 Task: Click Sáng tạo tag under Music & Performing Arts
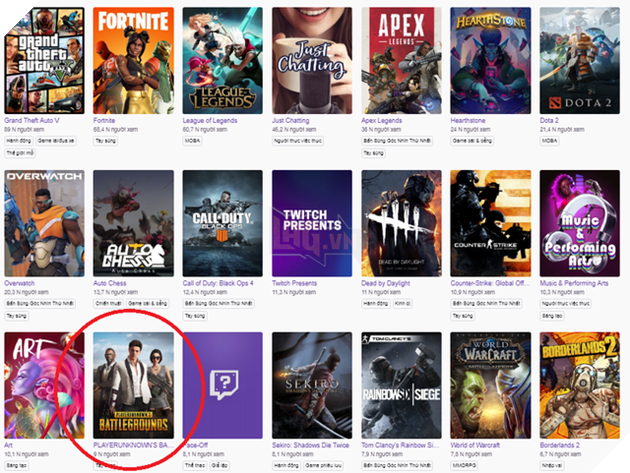click(x=552, y=316)
